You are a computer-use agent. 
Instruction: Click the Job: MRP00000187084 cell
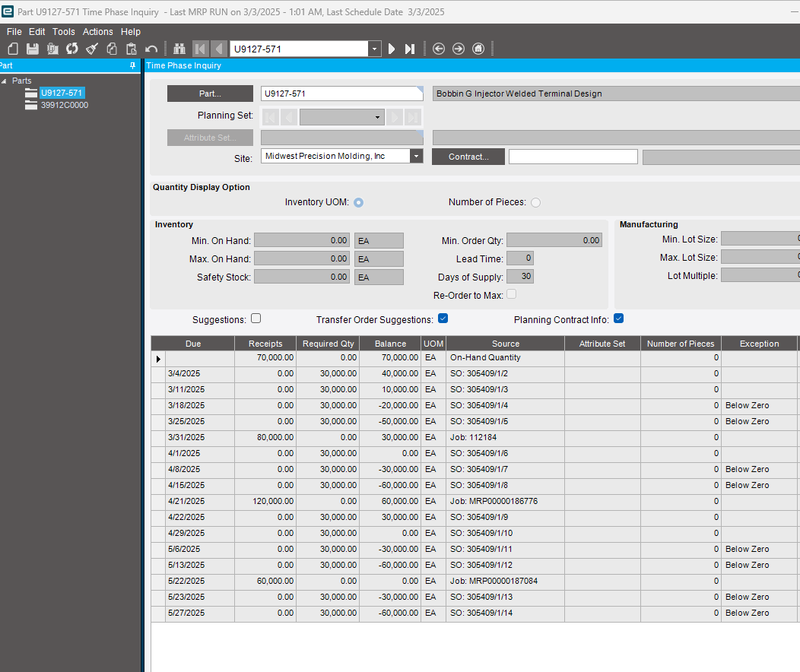coord(506,581)
